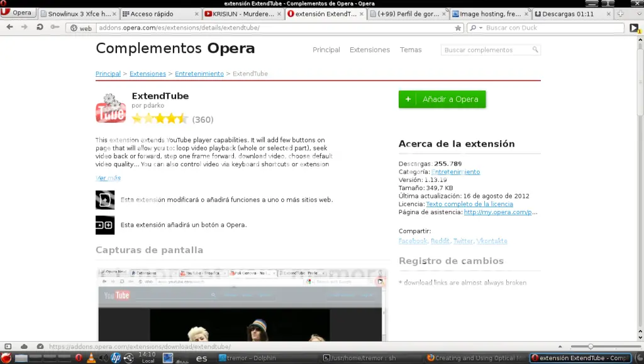
Task: Click the adds-a-button permission icon
Action: (105, 225)
